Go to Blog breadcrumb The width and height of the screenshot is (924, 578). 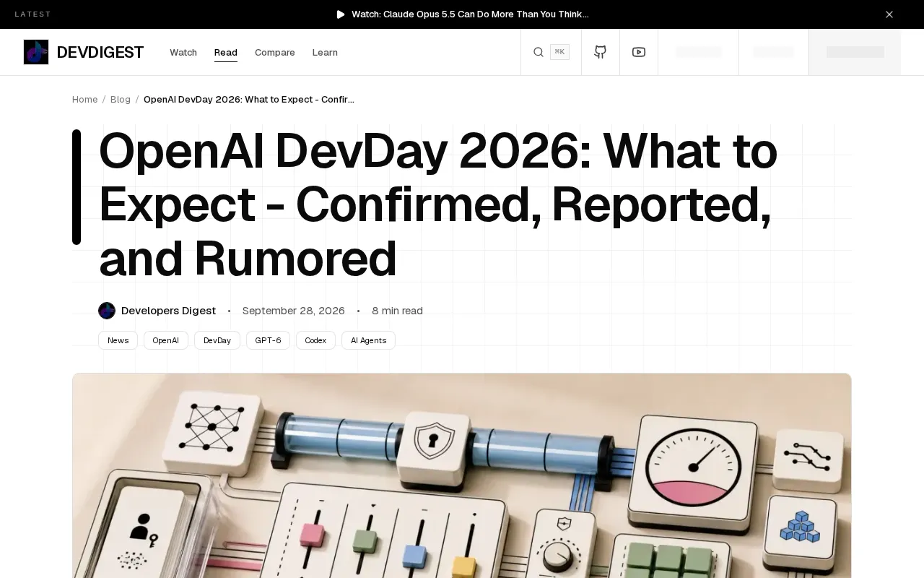tap(121, 99)
